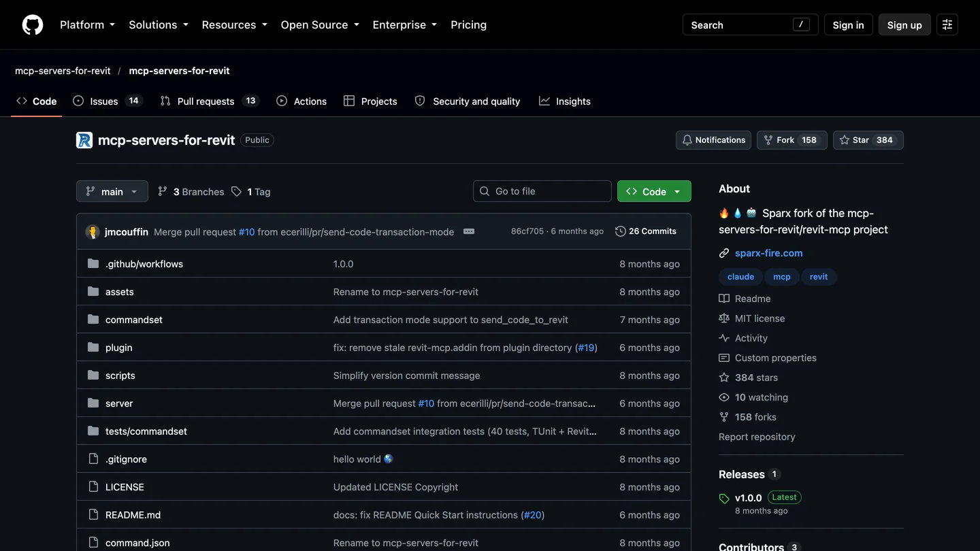Viewport: 980px width, 551px height.
Task: Star the repository with the Star button
Action: [868, 140]
